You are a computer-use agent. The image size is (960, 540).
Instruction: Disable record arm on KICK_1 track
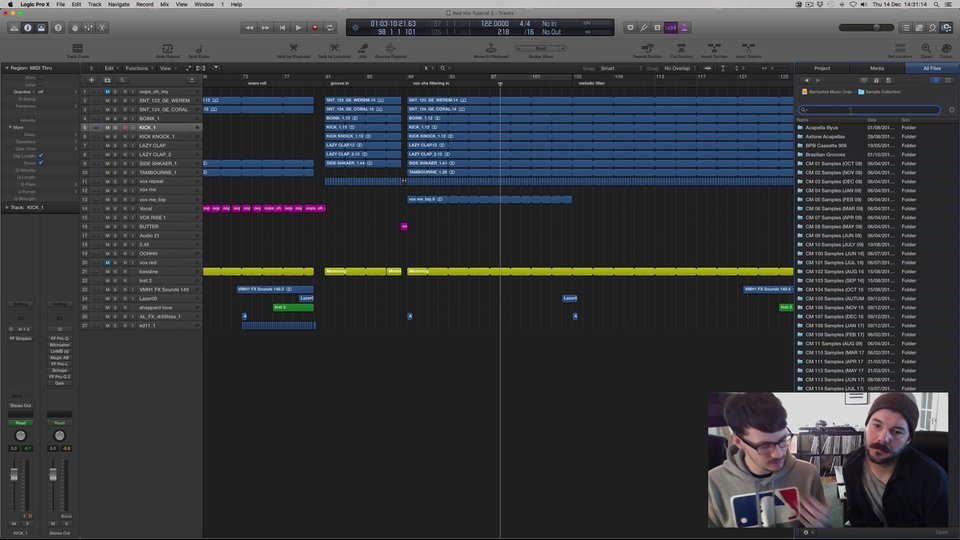pos(125,127)
